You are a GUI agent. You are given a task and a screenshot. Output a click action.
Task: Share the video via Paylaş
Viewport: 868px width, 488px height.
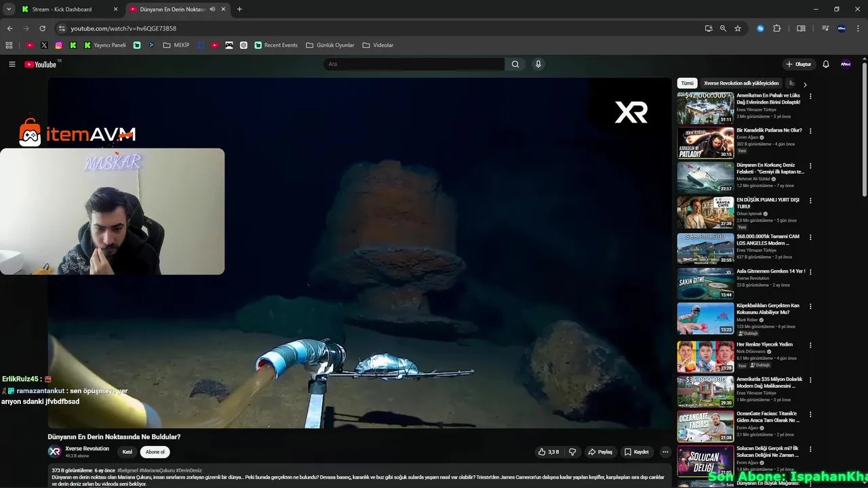pyautogui.click(x=600, y=452)
